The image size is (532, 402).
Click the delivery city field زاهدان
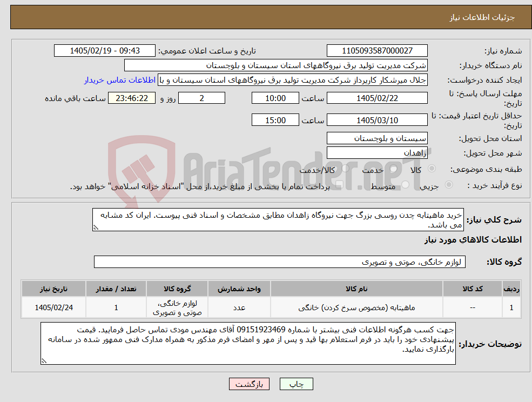[377, 153]
